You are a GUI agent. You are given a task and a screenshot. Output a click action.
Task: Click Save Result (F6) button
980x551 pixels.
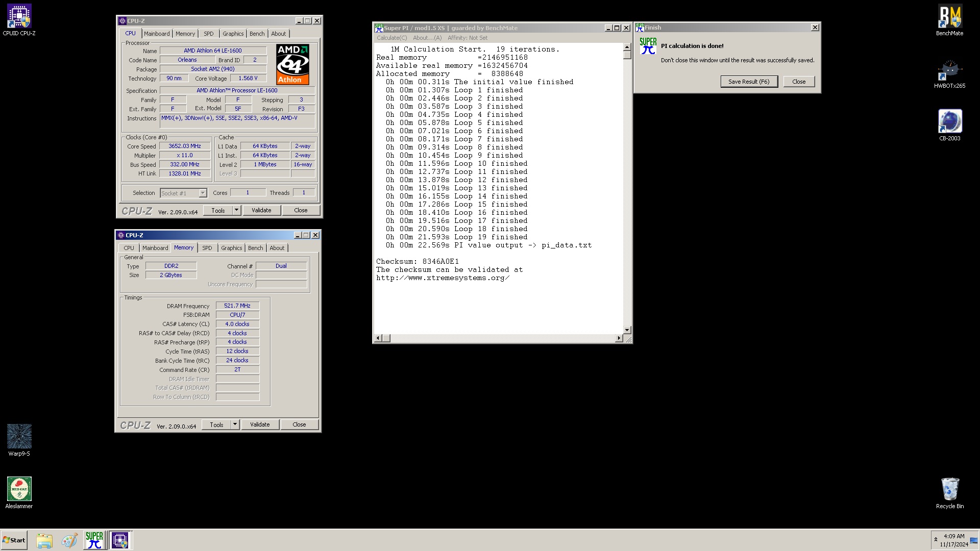749,82
